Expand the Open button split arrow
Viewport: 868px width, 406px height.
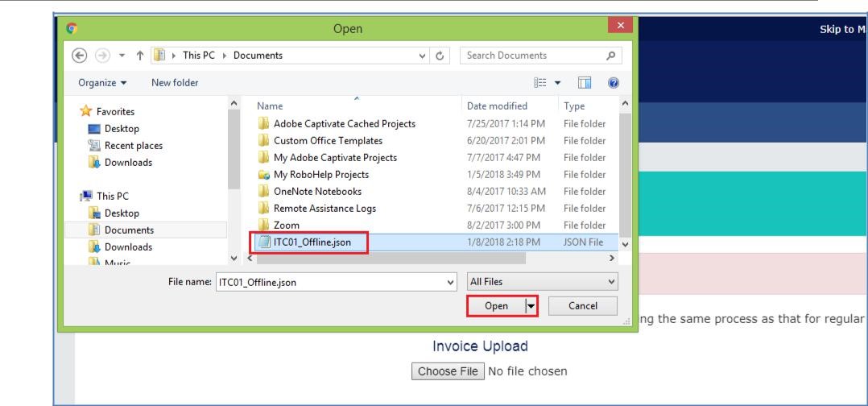pyautogui.click(x=531, y=306)
